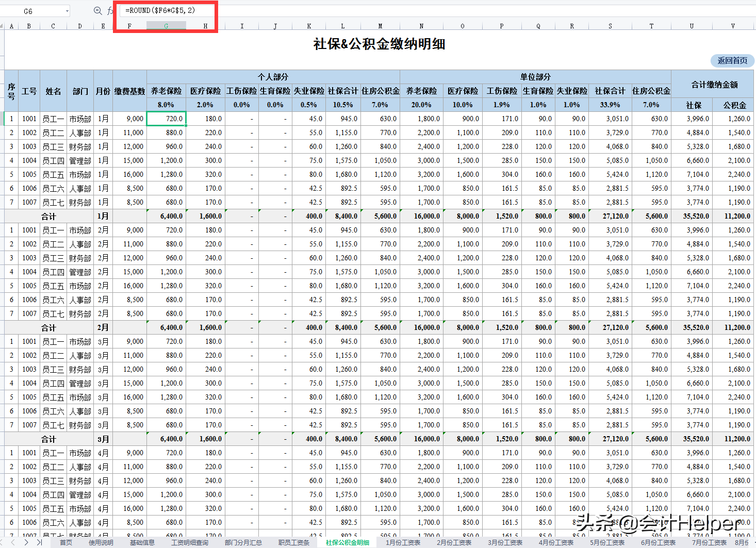This screenshot has height=548, width=756.
Task: Click the 个人部分 header cell
Action: tap(273, 77)
